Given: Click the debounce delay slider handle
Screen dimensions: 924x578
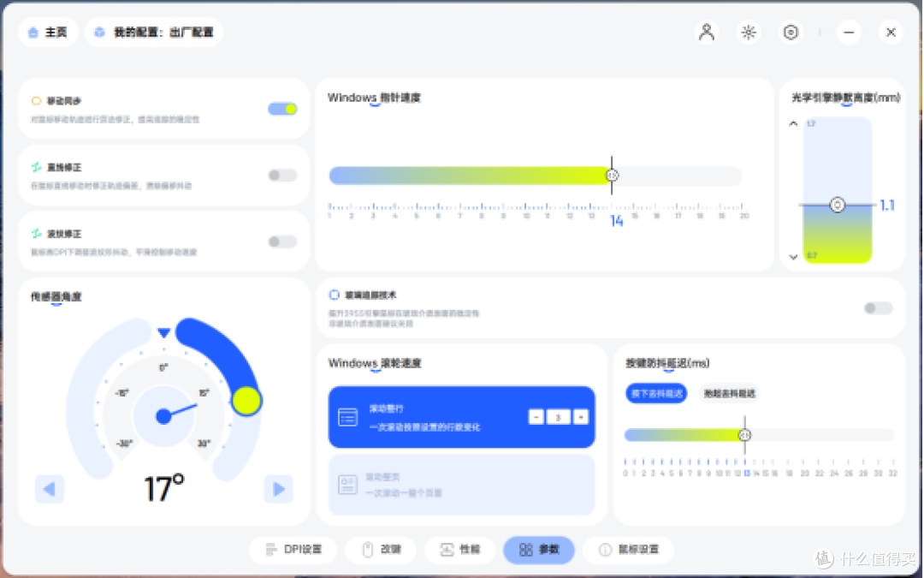Looking at the screenshot, I should (745, 435).
